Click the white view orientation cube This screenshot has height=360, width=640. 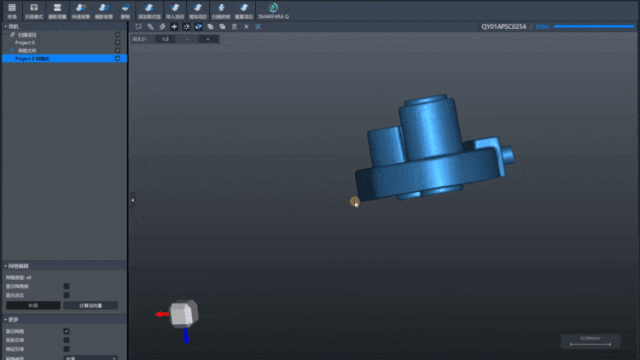pyautogui.click(x=184, y=313)
